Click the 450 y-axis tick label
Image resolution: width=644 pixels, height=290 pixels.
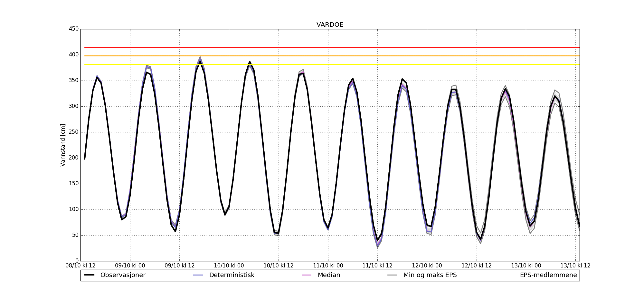(74, 29)
